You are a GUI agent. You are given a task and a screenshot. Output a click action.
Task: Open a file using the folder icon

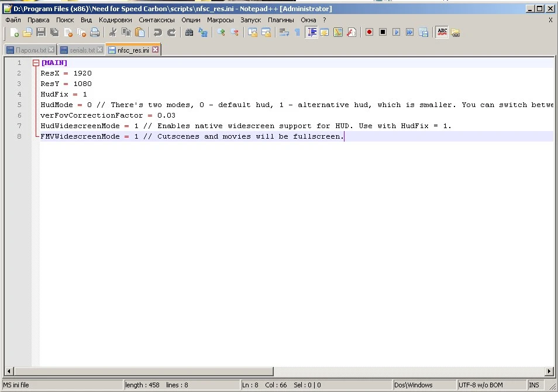(x=27, y=32)
